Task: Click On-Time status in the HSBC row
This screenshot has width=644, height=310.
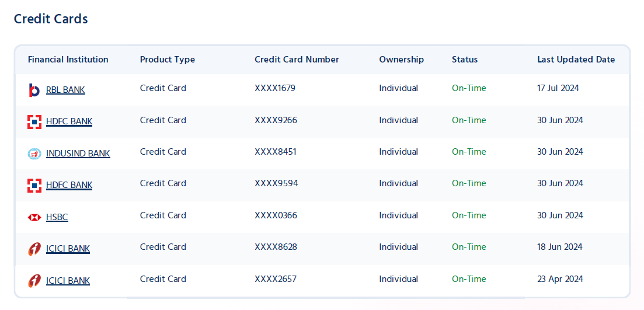Action: tap(469, 215)
